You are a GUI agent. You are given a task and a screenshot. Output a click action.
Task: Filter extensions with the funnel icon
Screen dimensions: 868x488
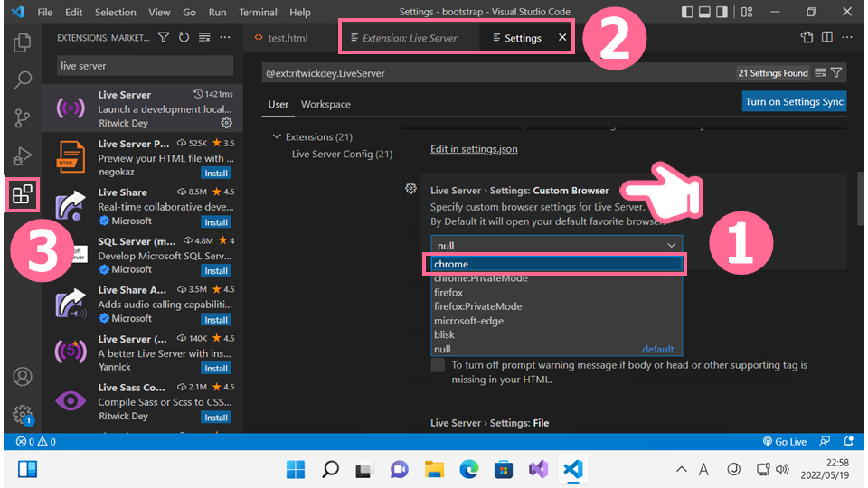pyautogui.click(x=164, y=37)
